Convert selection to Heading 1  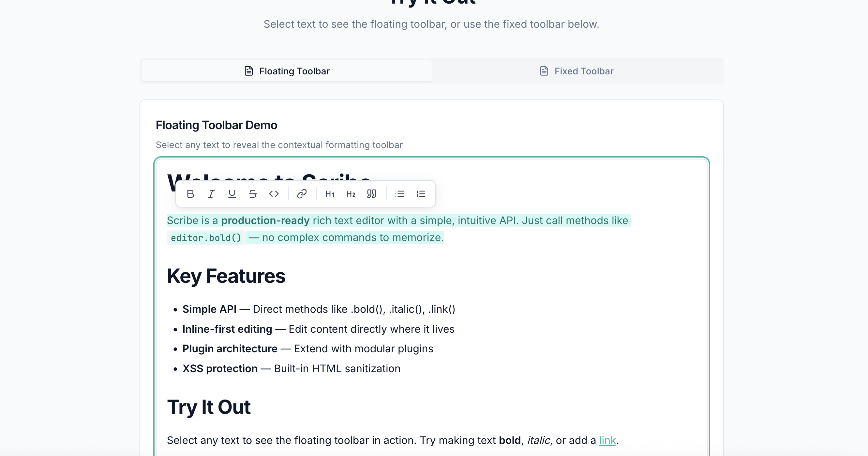[330, 193]
